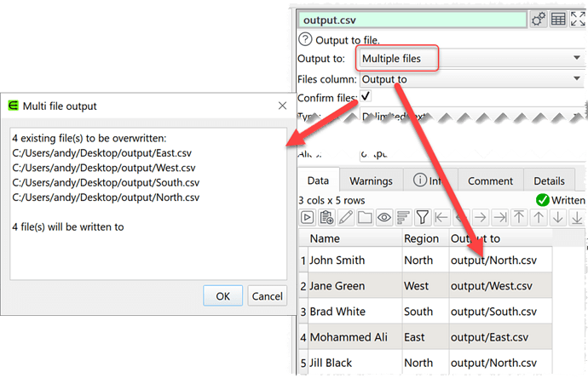
Task: Click OK in Multi file output dialog
Action: pyautogui.click(x=222, y=296)
